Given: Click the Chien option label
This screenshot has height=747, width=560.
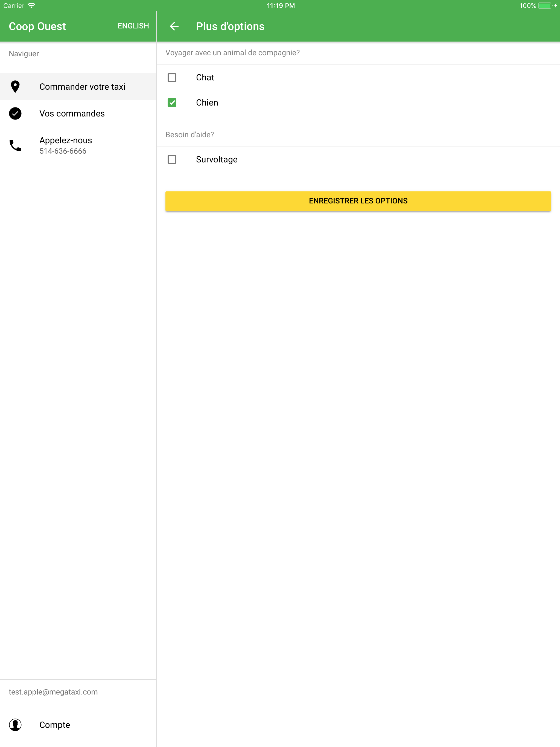Looking at the screenshot, I should pos(207,103).
